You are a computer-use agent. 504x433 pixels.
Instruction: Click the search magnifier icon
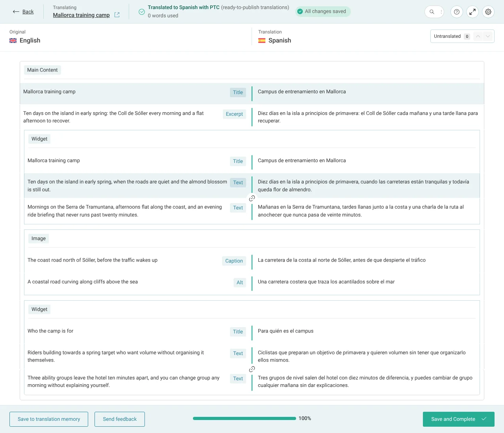432,12
